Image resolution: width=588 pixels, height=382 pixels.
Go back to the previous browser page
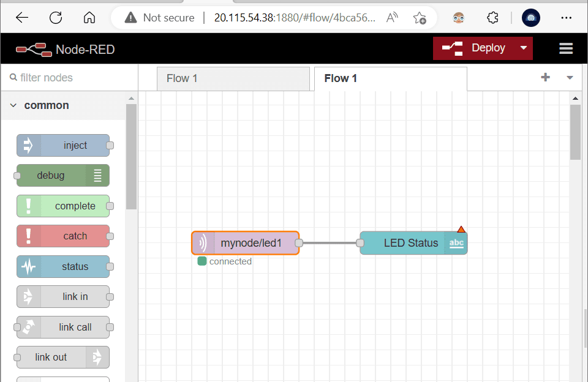(x=22, y=18)
